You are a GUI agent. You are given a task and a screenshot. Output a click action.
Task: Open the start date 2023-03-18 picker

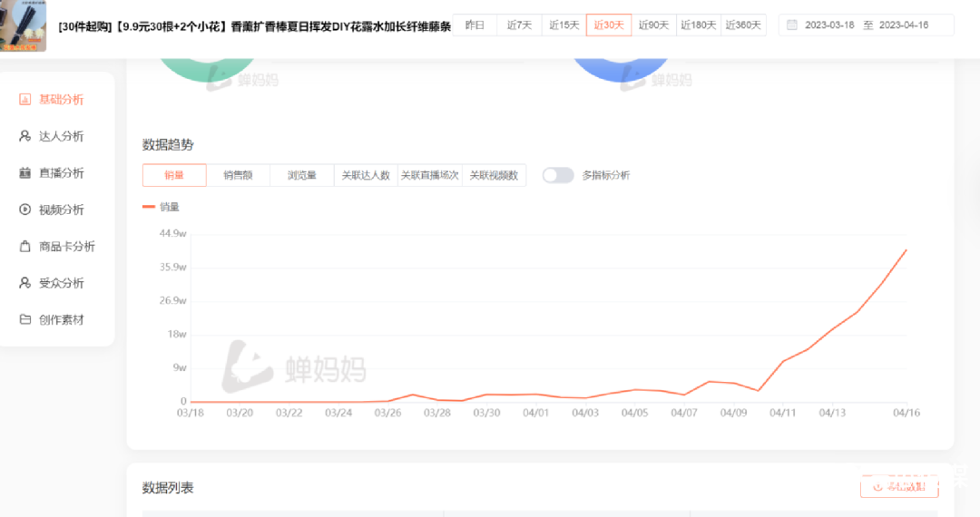[829, 25]
